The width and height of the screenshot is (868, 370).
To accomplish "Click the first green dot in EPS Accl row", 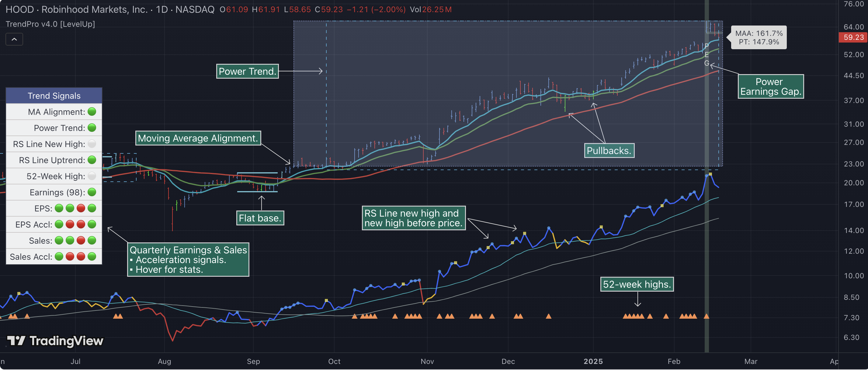I will coord(59,224).
